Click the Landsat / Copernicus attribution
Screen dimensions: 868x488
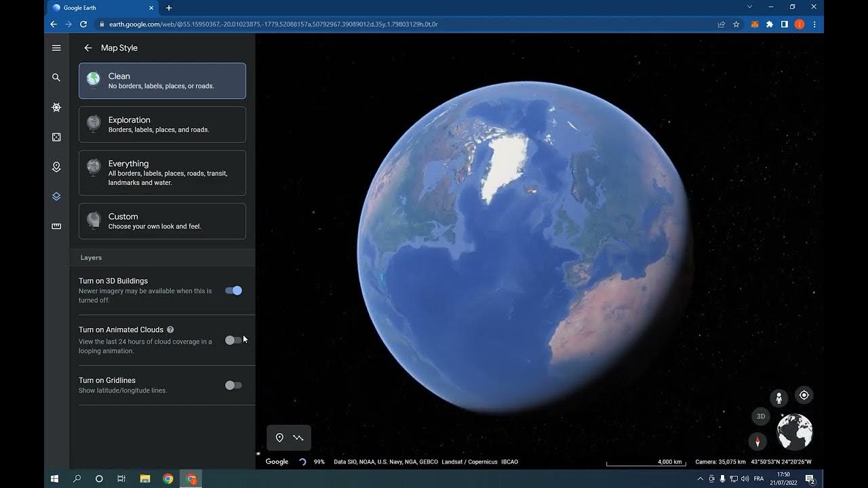[x=469, y=462]
